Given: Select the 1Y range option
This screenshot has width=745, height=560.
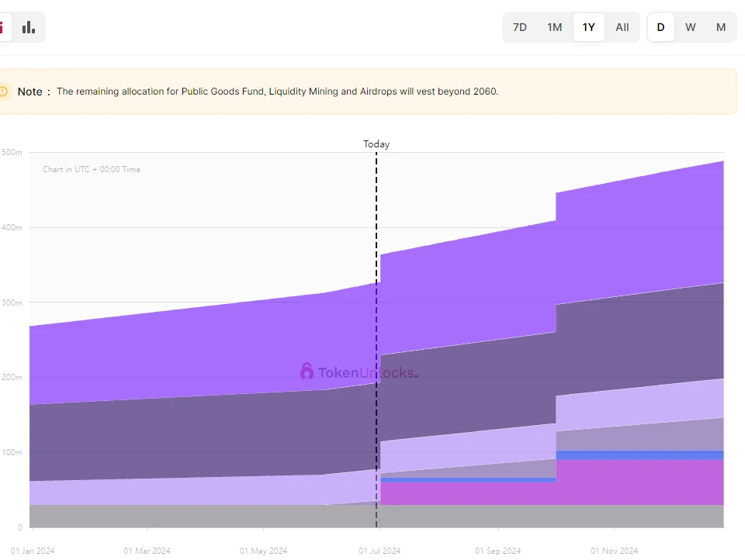Looking at the screenshot, I should pos(589,27).
